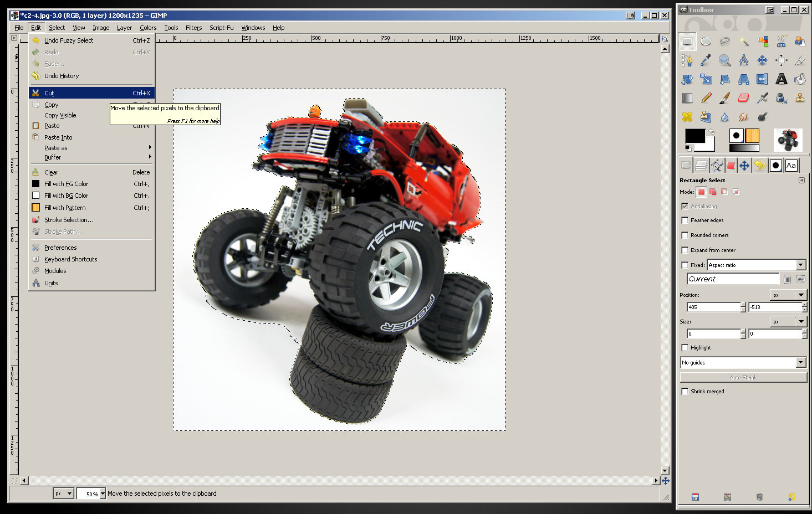Select the Paths tool
The width and height of the screenshot is (812, 514).
687,60
